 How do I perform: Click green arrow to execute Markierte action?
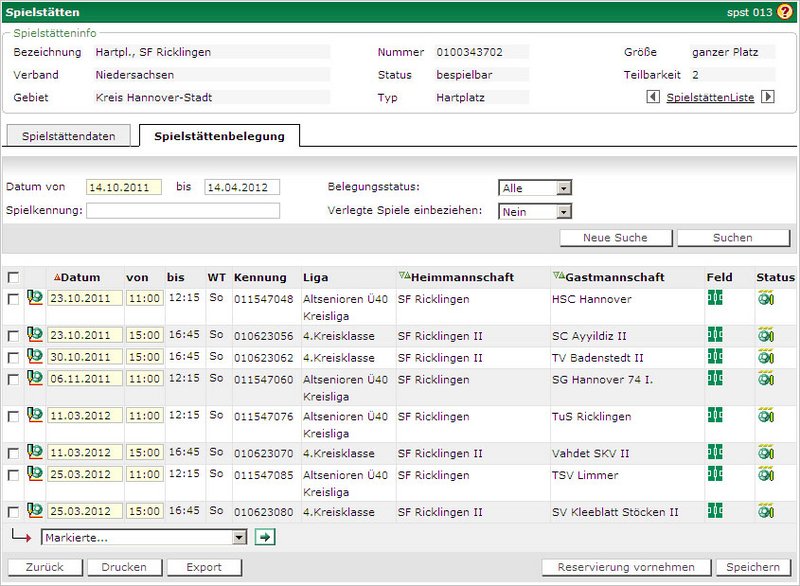(265, 537)
